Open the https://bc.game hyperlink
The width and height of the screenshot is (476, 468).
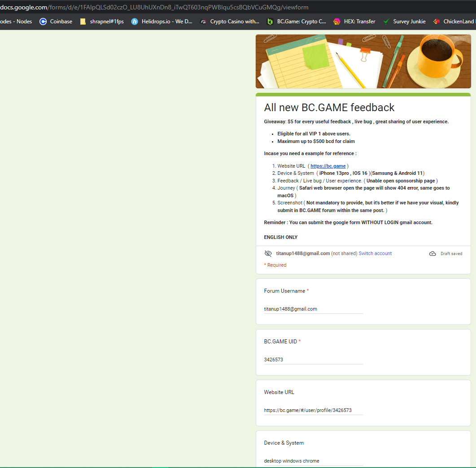coord(328,166)
